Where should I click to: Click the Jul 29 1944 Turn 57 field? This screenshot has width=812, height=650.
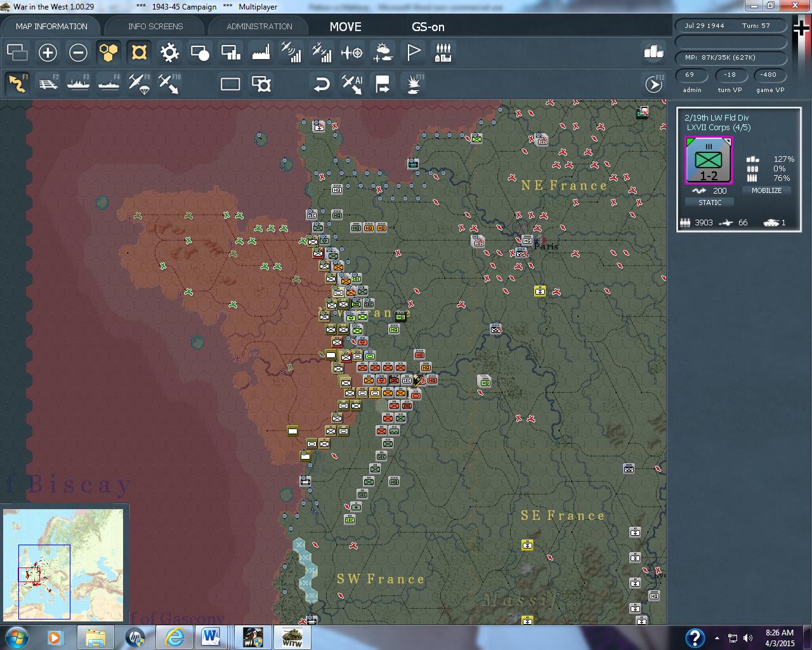pos(731,26)
